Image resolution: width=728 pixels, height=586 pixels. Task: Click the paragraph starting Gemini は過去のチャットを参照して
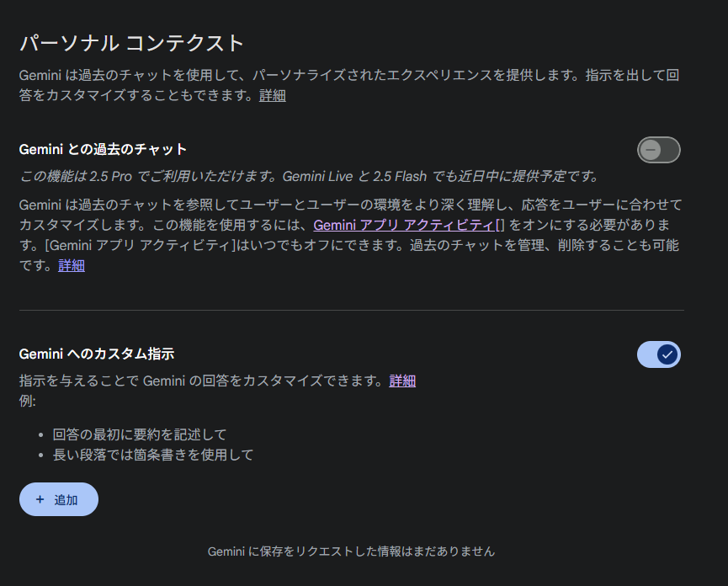click(x=351, y=235)
